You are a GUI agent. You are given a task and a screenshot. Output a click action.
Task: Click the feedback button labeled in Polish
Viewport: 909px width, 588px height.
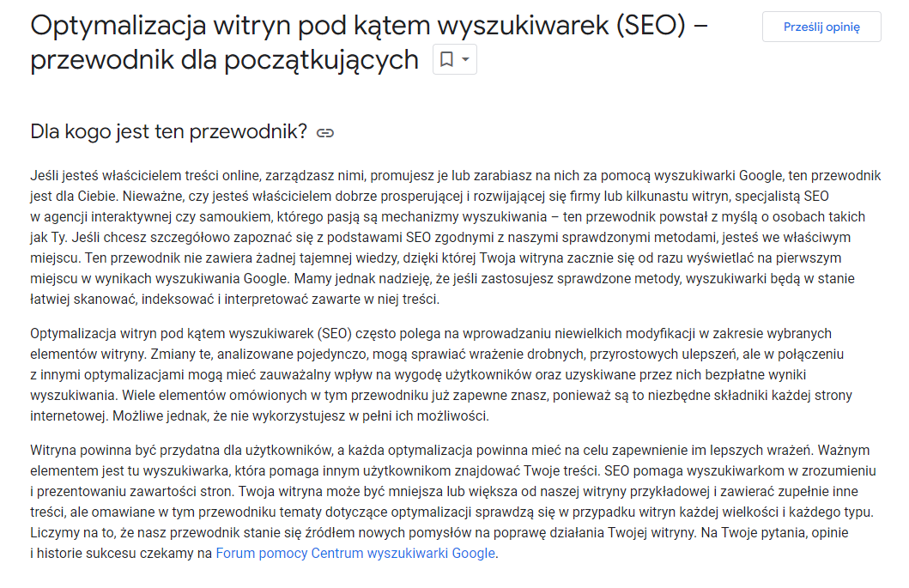(821, 27)
